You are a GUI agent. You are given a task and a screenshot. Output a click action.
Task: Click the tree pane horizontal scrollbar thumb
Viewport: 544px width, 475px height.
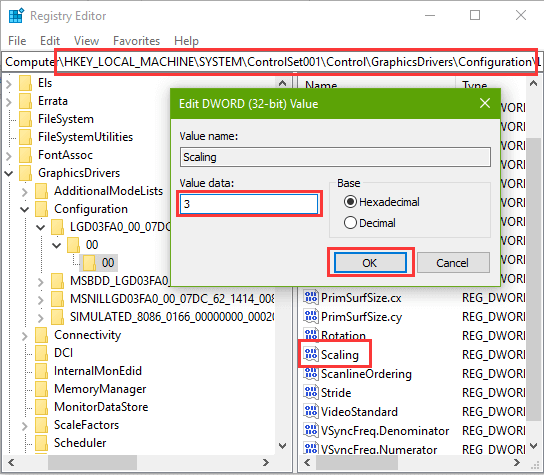[92, 462]
